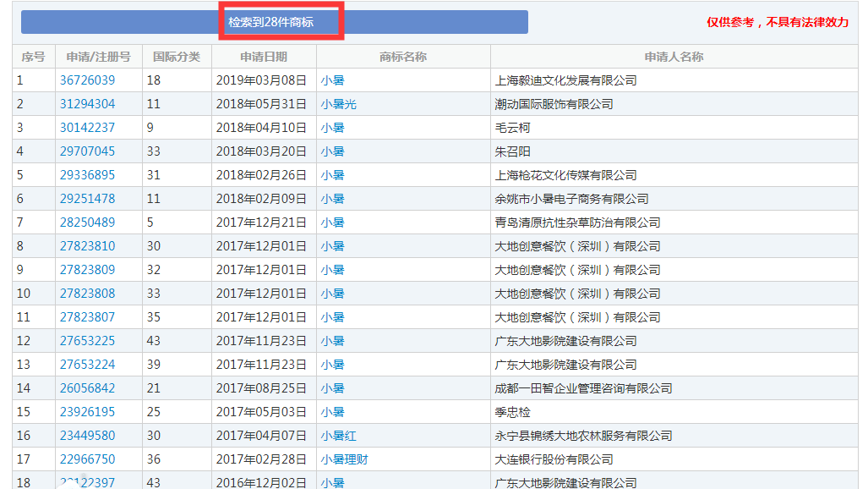Image resolution: width=868 pixels, height=489 pixels.
Task: Open registration number 22966750
Action: [x=87, y=459]
